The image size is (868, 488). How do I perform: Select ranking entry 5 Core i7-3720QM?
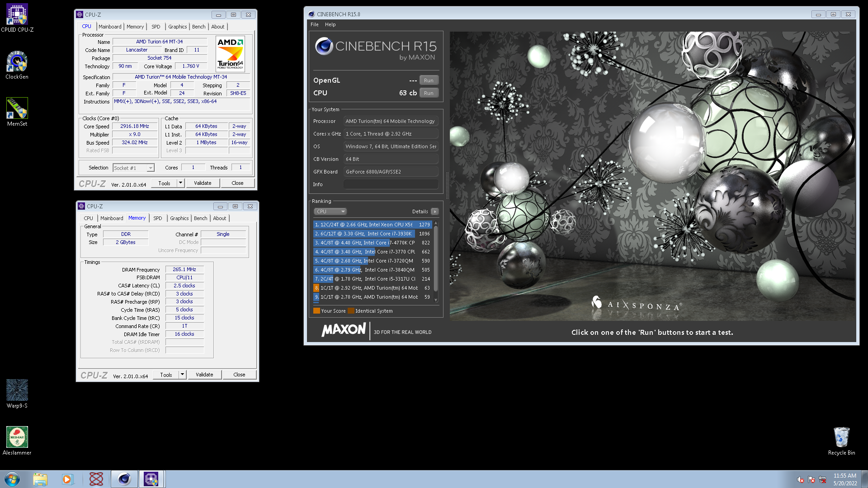[x=373, y=261]
